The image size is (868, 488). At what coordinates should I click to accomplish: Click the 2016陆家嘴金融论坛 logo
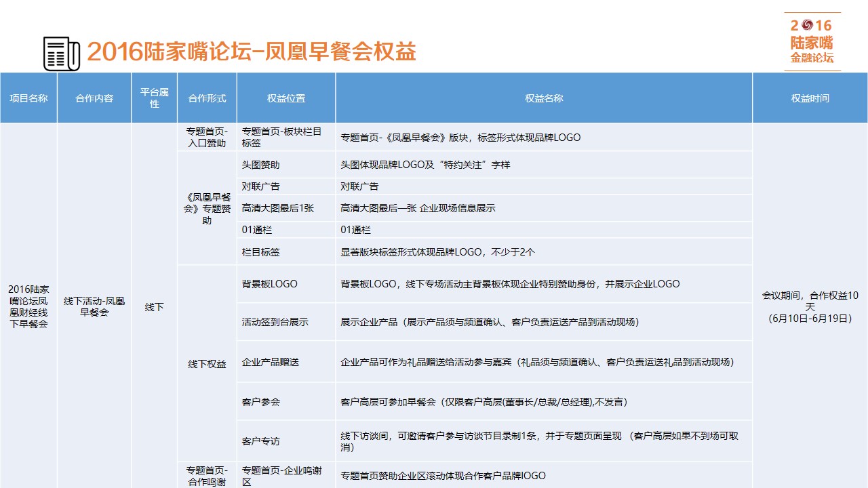click(812, 41)
